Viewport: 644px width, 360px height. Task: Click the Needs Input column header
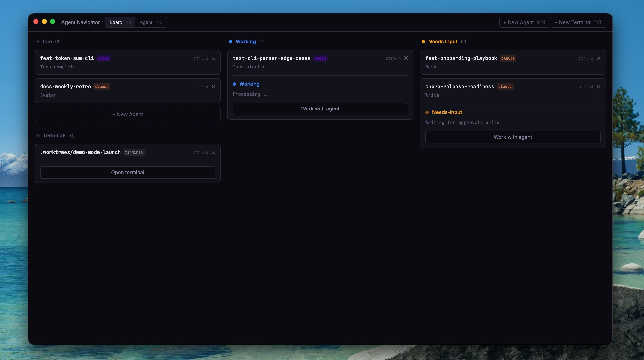click(x=442, y=42)
